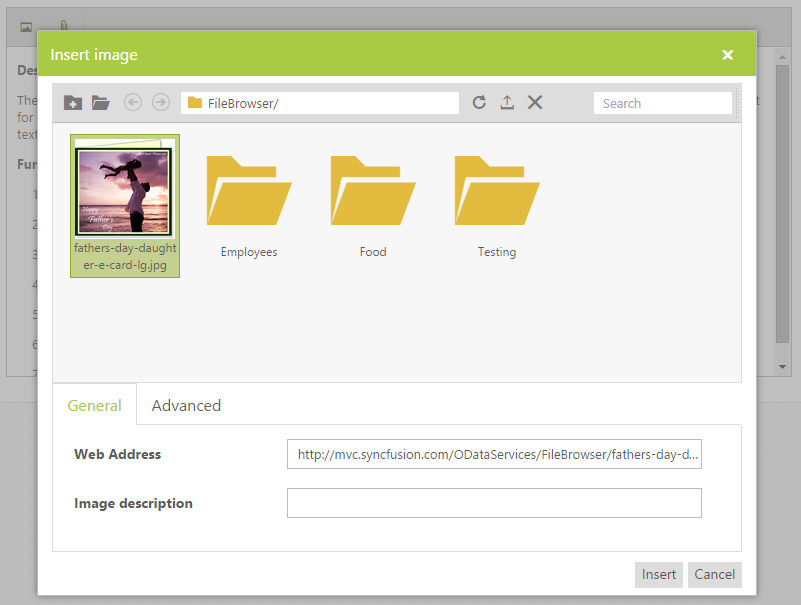The width and height of the screenshot is (801, 605).
Task: Click the image icon in the background editor toolbar
Action: (x=26, y=27)
